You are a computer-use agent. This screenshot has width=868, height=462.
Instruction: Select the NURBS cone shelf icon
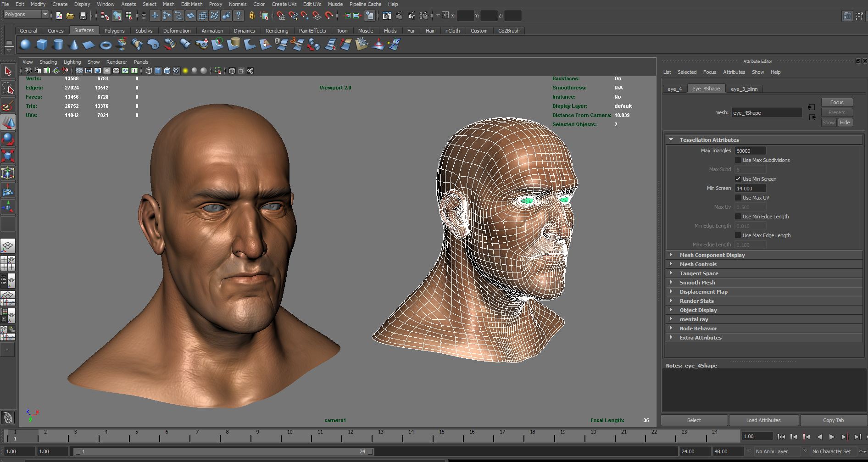(73, 45)
